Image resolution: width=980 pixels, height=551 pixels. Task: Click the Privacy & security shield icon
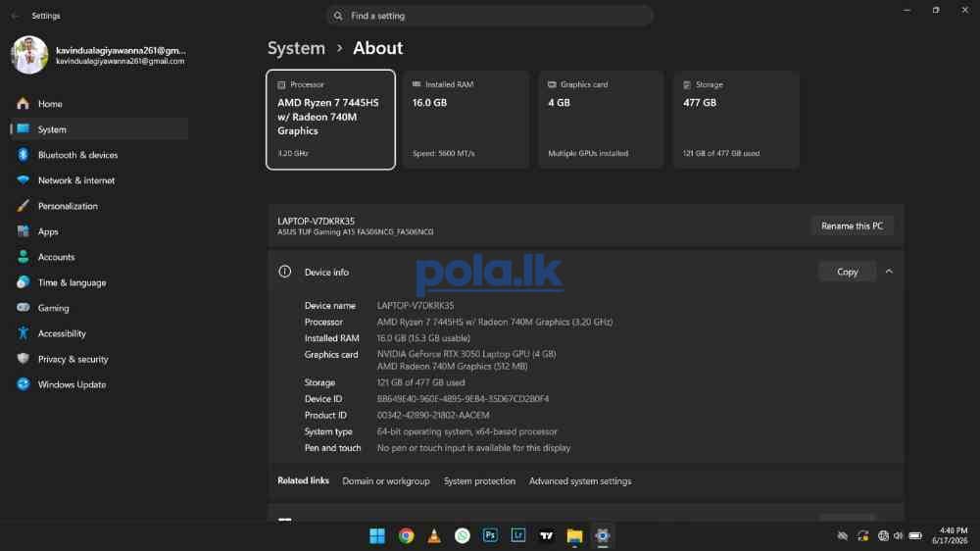(24, 359)
